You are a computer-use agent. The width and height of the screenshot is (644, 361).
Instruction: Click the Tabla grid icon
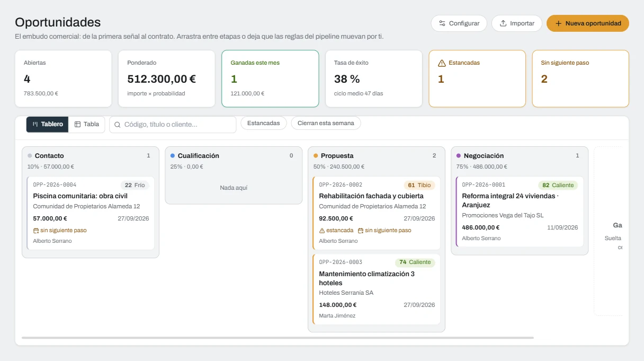pyautogui.click(x=77, y=124)
